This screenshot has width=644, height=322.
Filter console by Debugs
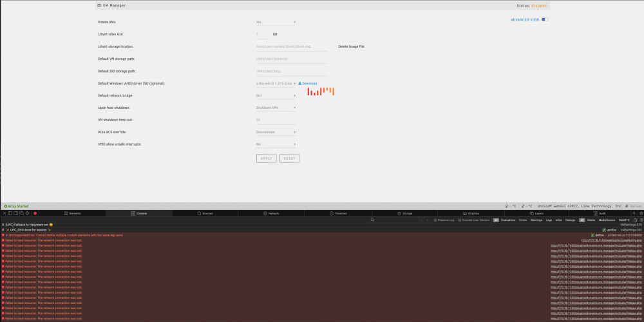(570, 220)
